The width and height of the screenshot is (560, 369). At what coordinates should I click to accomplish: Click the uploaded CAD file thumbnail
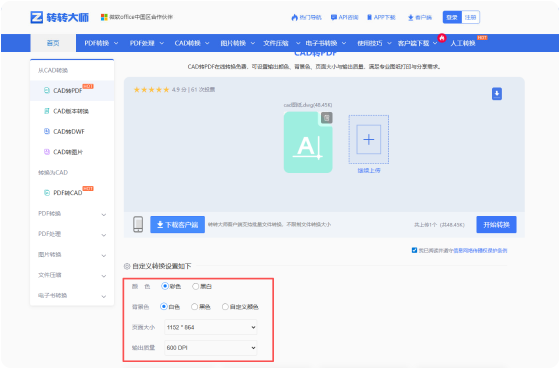[x=308, y=142]
